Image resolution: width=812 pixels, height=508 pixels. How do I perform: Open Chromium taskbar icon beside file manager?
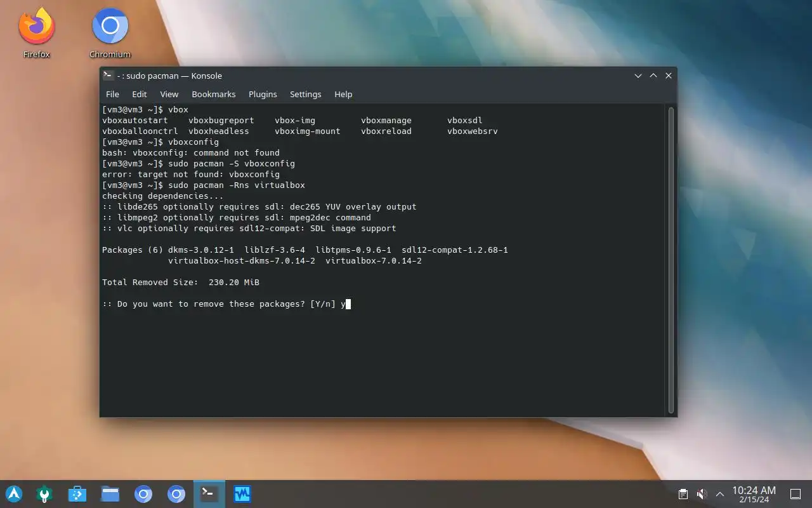click(x=143, y=493)
